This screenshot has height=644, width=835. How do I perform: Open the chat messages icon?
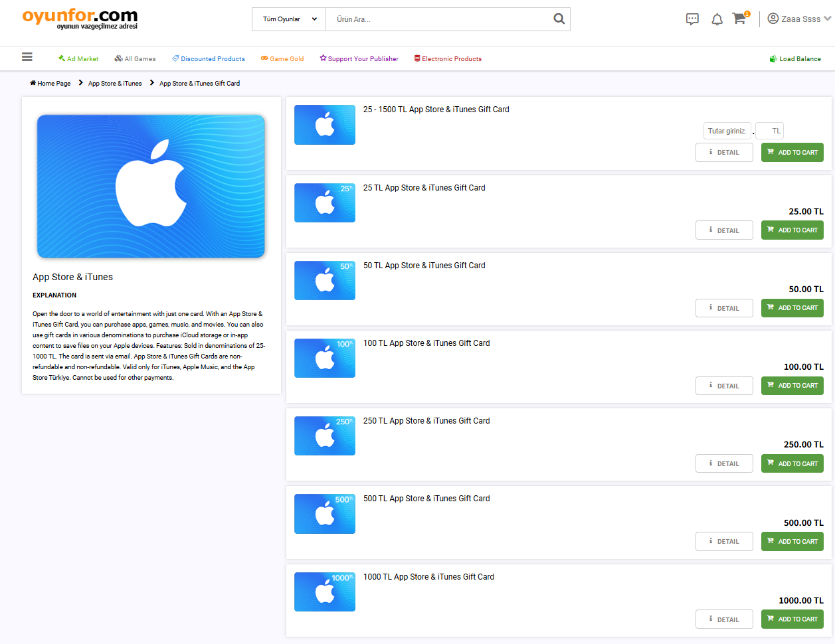point(692,19)
